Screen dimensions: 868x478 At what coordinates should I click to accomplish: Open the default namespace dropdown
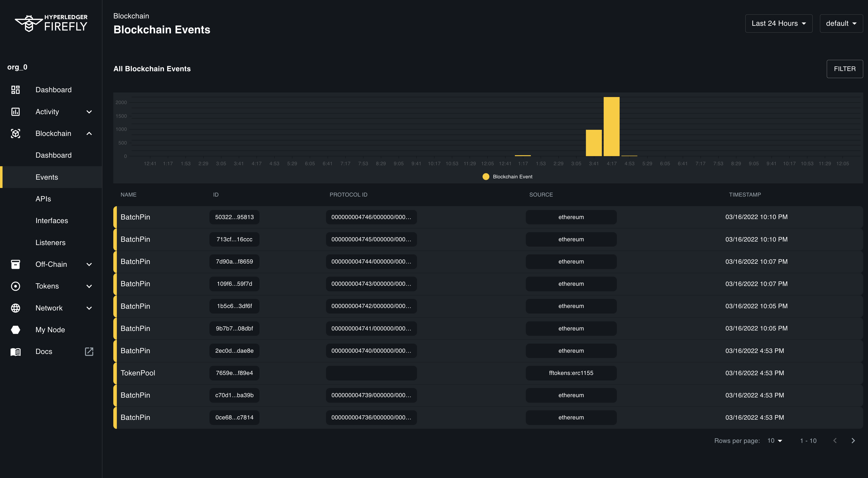point(841,23)
